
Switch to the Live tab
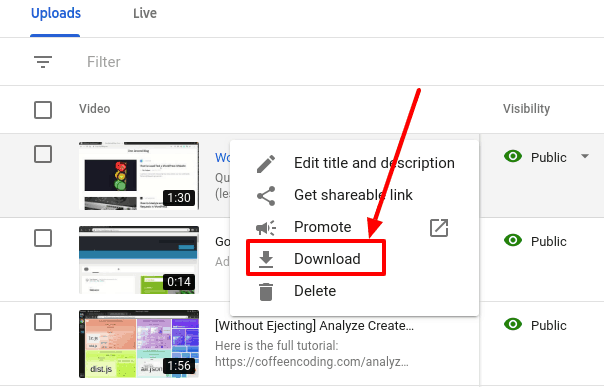[x=145, y=13]
